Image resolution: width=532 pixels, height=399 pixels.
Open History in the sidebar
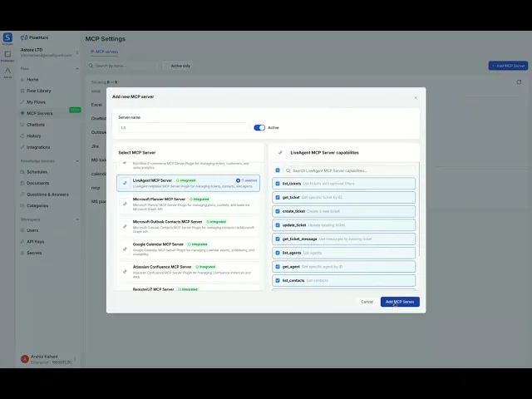pyautogui.click(x=33, y=135)
